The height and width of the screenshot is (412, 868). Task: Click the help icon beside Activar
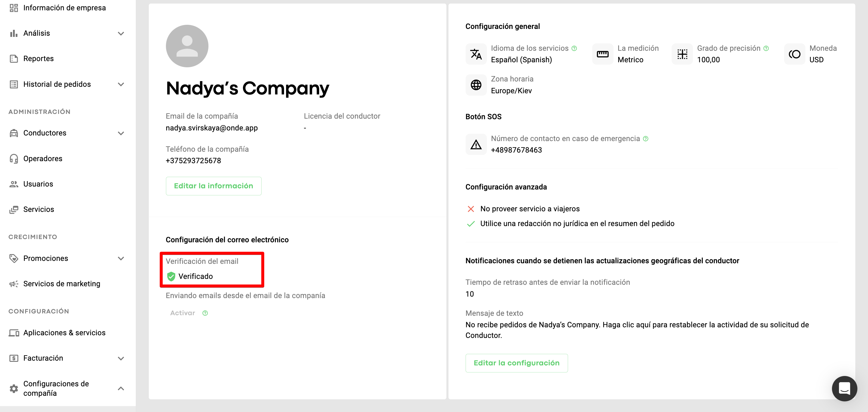pyautogui.click(x=205, y=313)
